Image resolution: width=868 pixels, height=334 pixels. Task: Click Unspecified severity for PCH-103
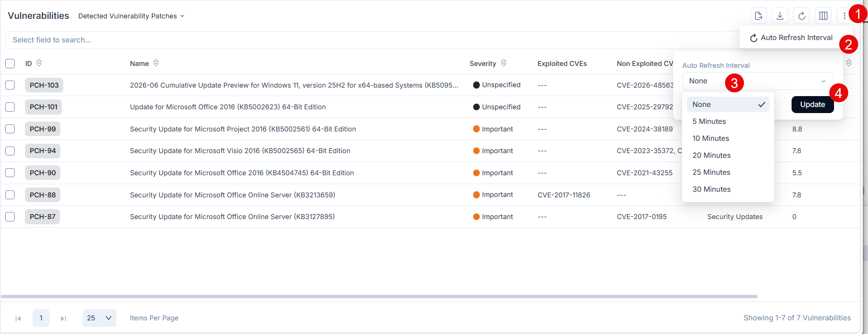(497, 85)
